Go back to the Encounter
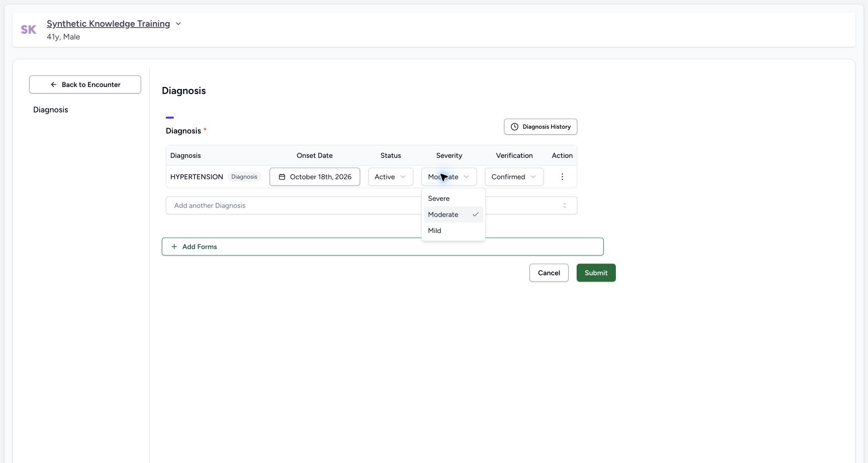This screenshot has height=463, width=868. click(x=85, y=84)
